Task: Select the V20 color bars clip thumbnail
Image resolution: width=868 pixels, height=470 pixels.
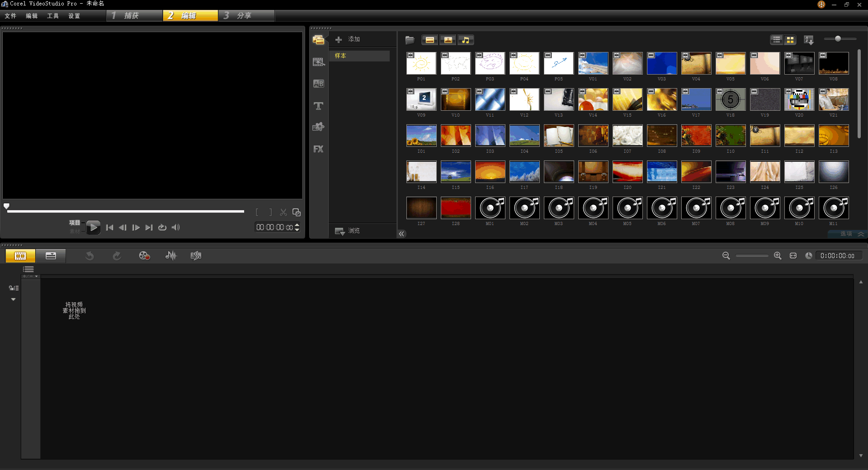Action: click(799, 100)
